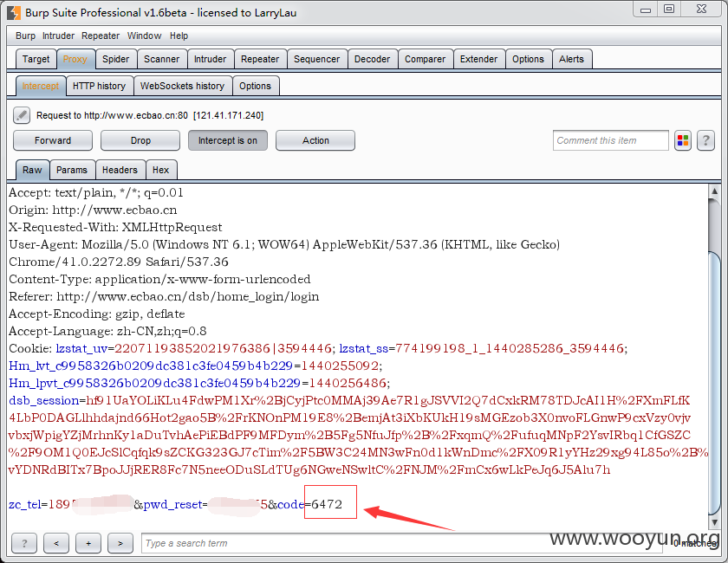Open the Burp menu

click(25, 36)
